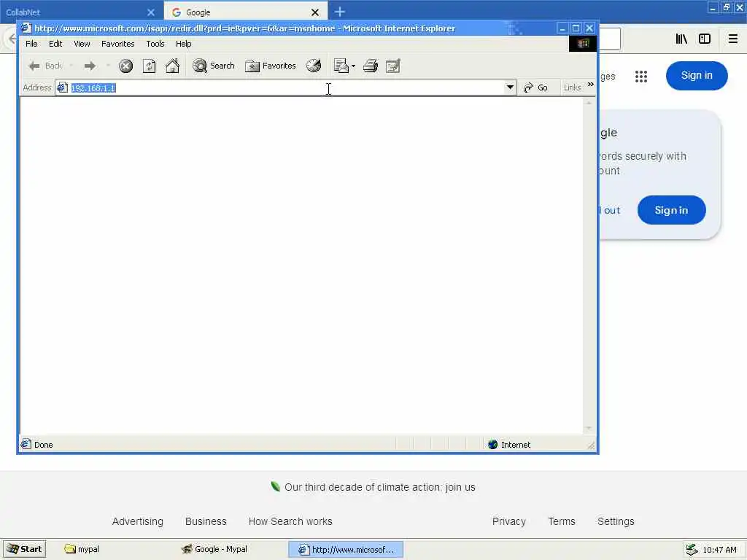The width and height of the screenshot is (747, 560).
Task: Refresh the page with the IE Refresh icon
Action: point(149,66)
